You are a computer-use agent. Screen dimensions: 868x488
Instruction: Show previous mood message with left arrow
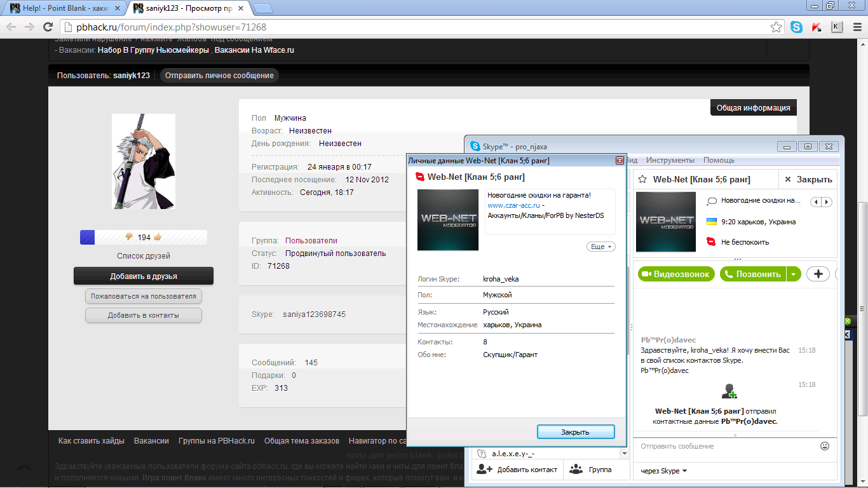(x=816, y=202)
